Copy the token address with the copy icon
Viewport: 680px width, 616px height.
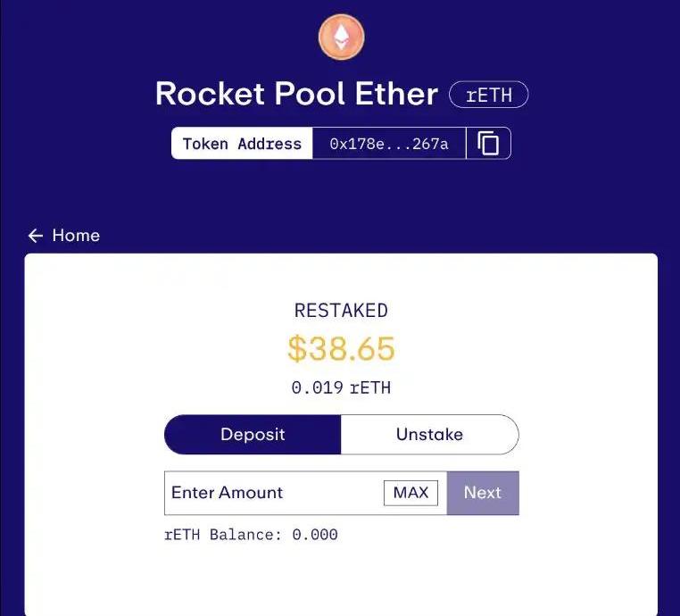tap(488, 143)
